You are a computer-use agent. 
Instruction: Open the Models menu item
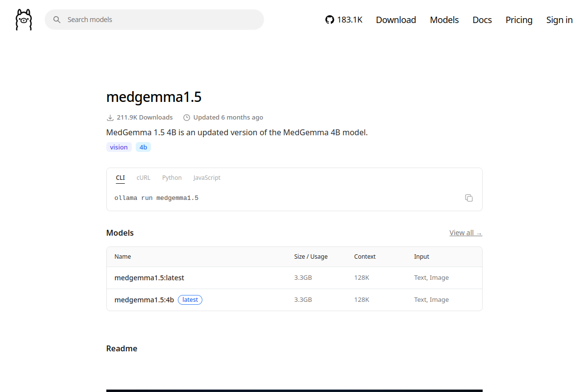[x=444, y=20]
